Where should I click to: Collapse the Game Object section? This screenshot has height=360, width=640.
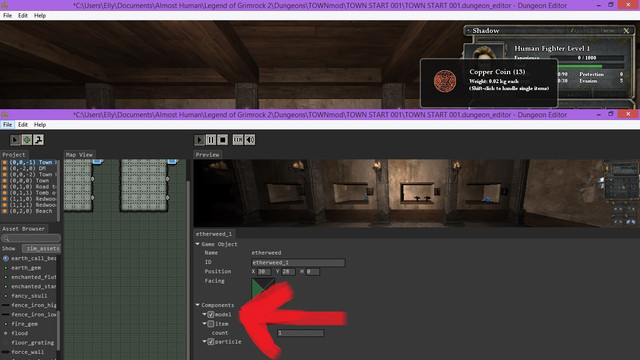[198, 244]
